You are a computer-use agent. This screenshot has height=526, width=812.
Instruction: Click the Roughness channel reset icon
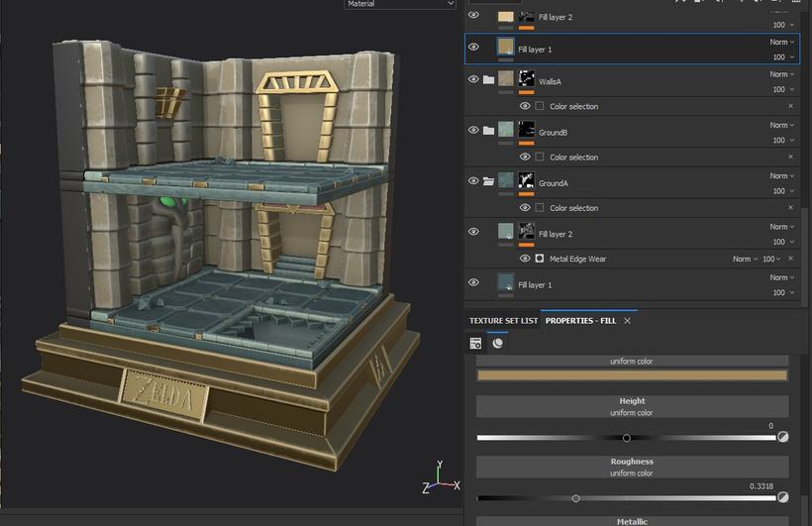coord(782,497)
